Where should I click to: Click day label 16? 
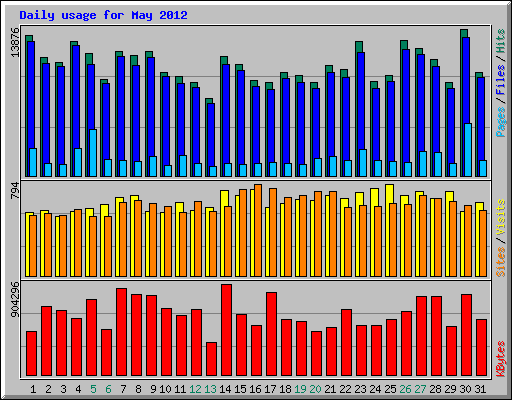pos(255,389)
